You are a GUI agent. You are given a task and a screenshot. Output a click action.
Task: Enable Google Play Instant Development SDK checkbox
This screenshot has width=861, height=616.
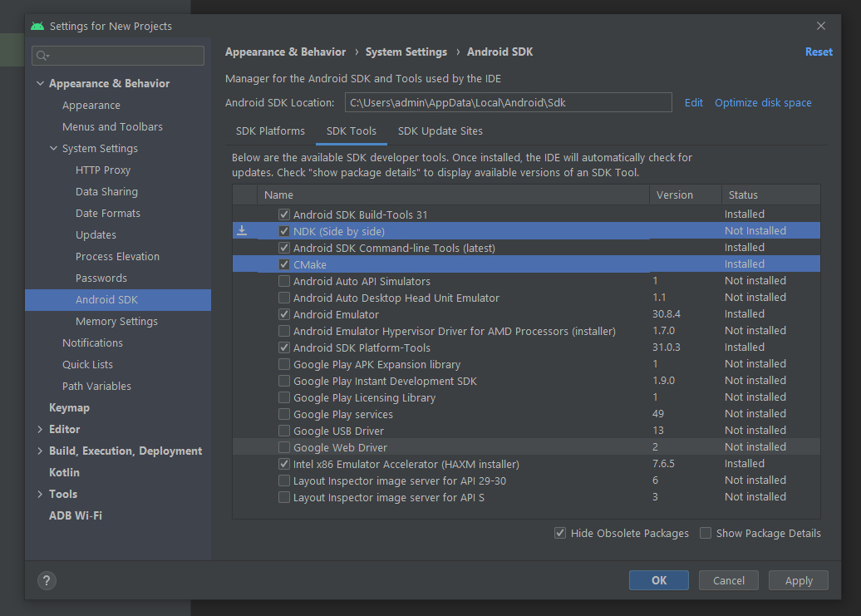tap(284, 381)
